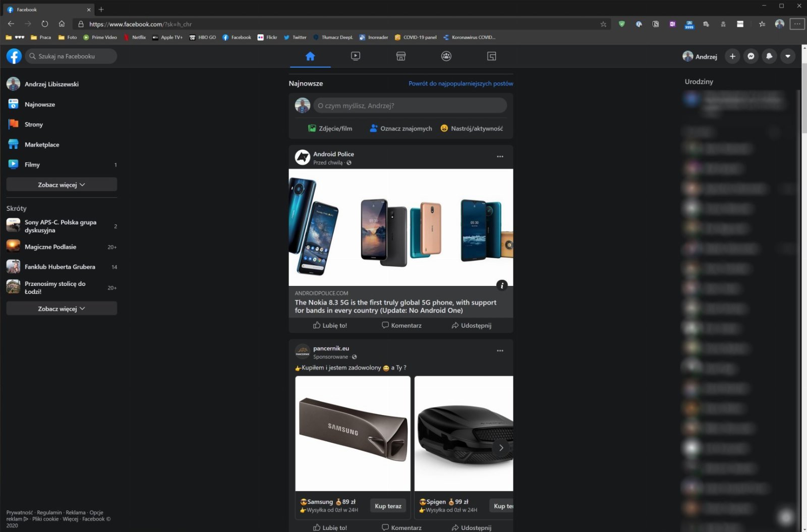Open the Nokia phones article image
807x532 pixels.
click(x=401, y=227)
